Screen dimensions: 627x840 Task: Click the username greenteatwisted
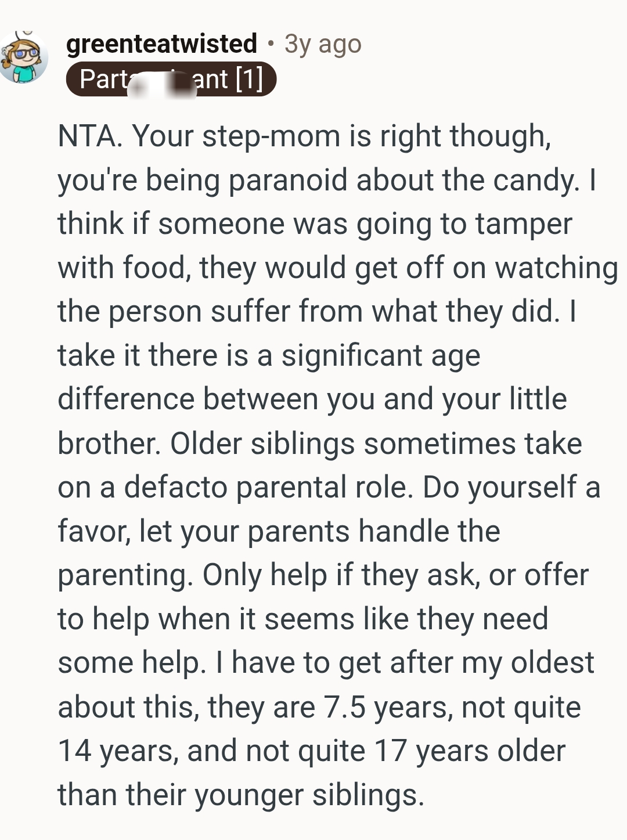pyautogui.click(x=161, y=44)
